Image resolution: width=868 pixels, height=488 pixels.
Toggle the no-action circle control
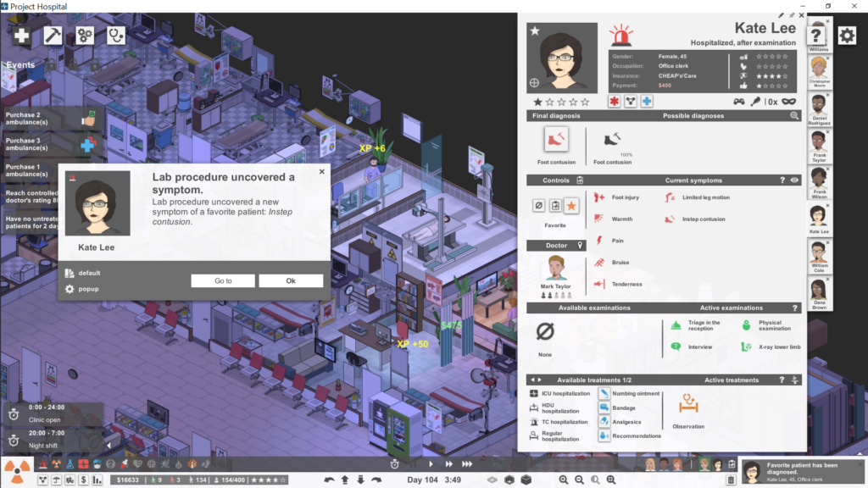(538, 206)
